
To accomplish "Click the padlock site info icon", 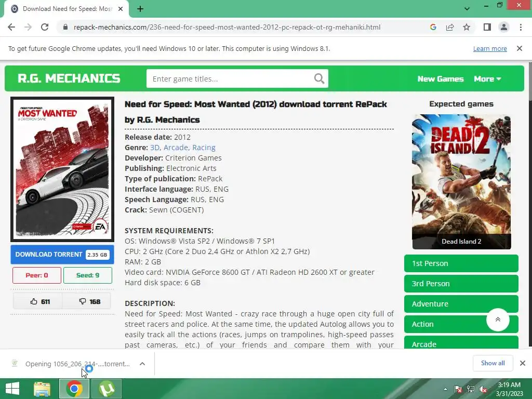I will (x=65, y=27).
